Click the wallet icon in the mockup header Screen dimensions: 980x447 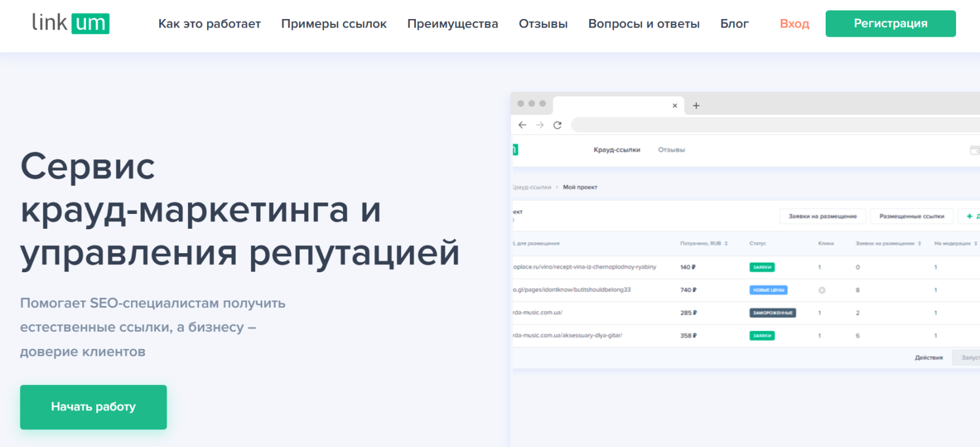[x=974, y=150]
